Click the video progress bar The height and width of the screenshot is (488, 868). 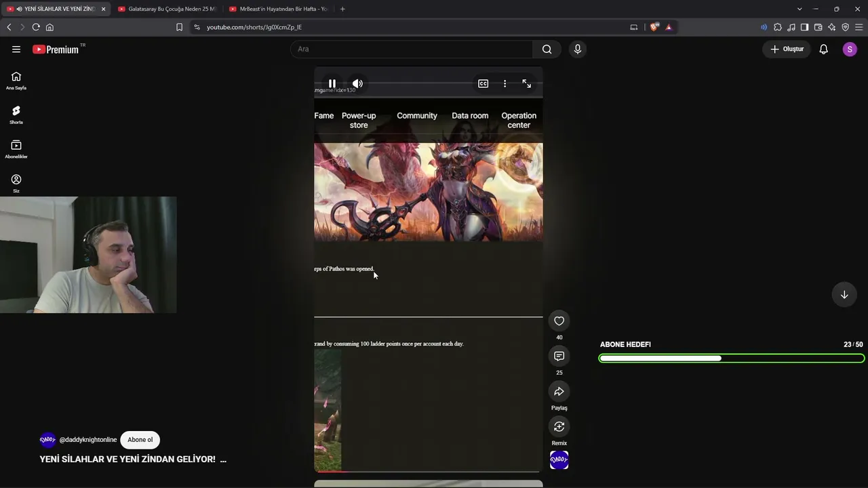[x=429, y=471]
